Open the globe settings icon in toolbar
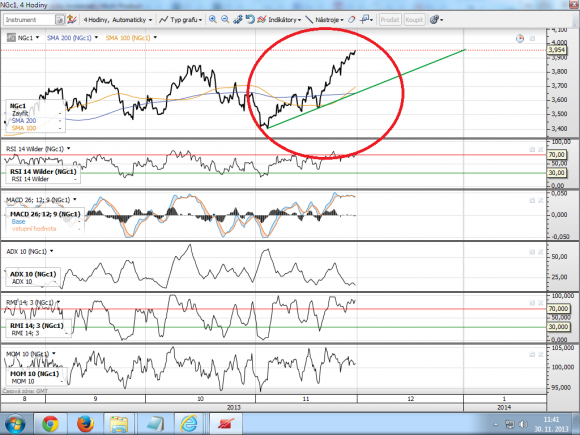Screen dimensions: 580x435 click(434, 20)
